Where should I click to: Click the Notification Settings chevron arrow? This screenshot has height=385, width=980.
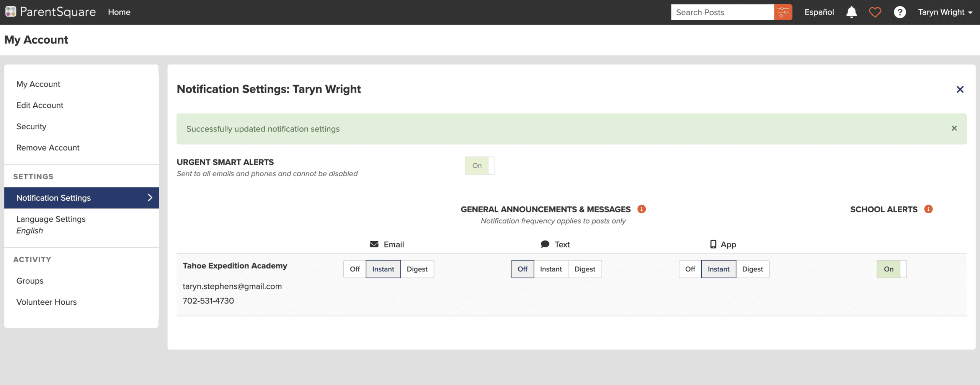(x=150, y=198)
